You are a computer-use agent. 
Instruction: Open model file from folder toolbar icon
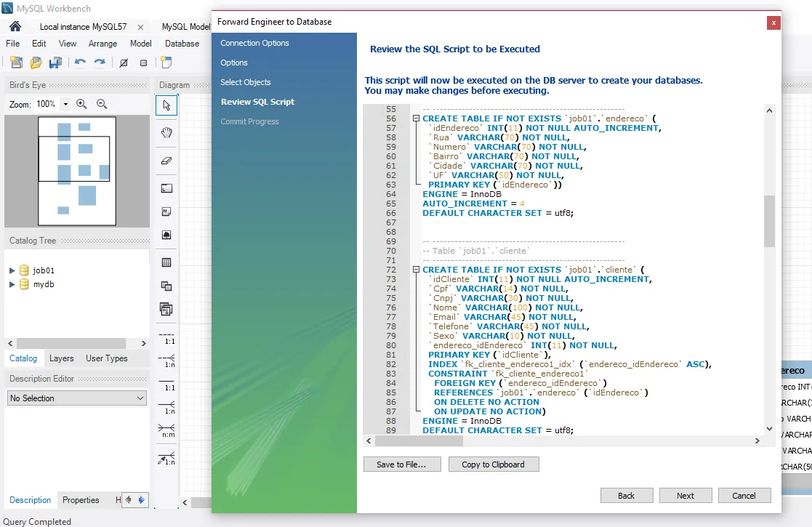click(x=36, y=63)
